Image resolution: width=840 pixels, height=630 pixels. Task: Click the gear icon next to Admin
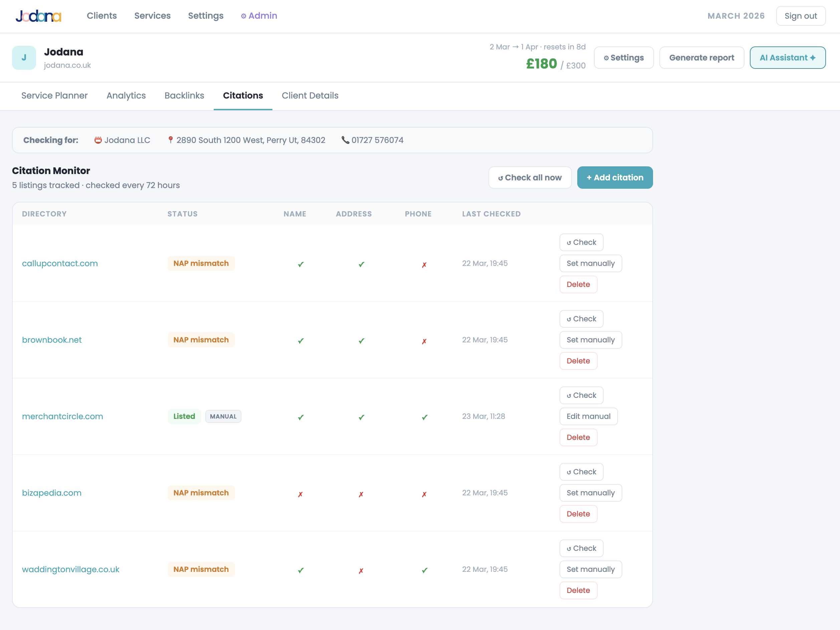point(243,16)
